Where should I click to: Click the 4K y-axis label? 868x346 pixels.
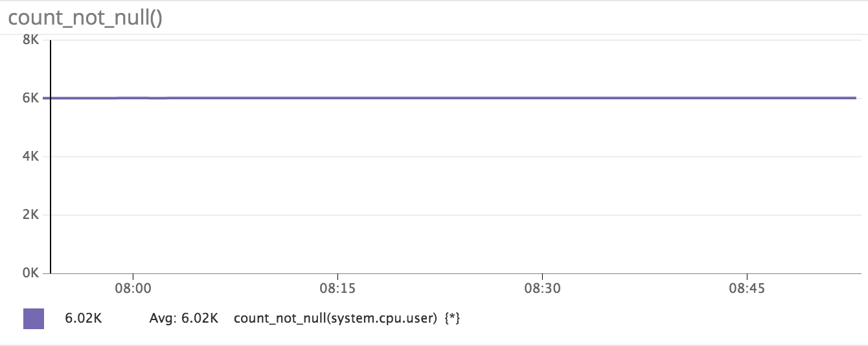pyautogui.click(x=31, y=157)
